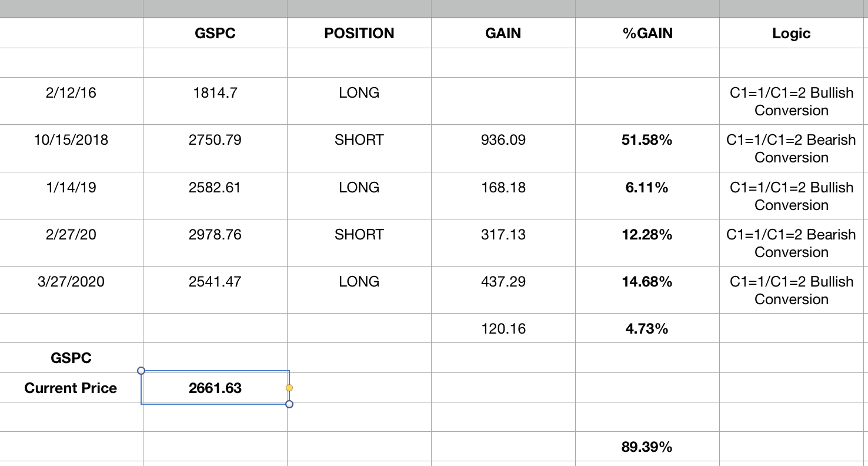This screenshot has width=868, height=466.
Task: Select the 89.39% total cell
Action: (647, 447)
